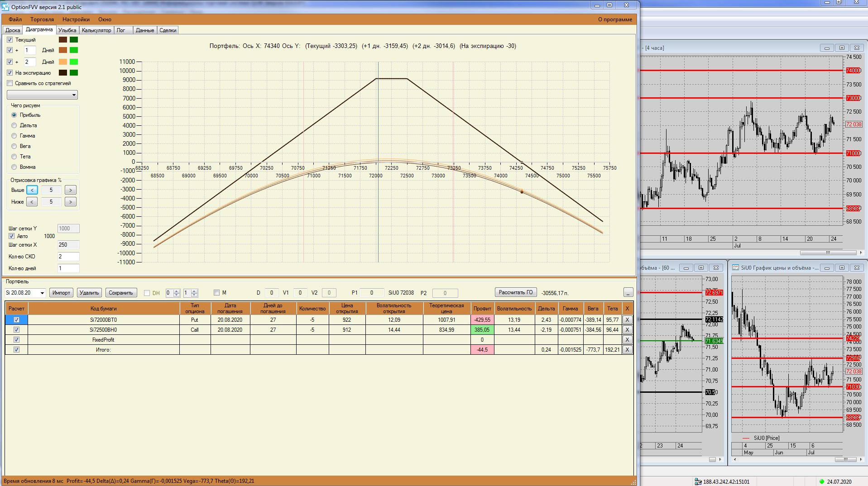
Task: Select the Гамма radio button
Action: pyautogui.click(x=14, y=136)
